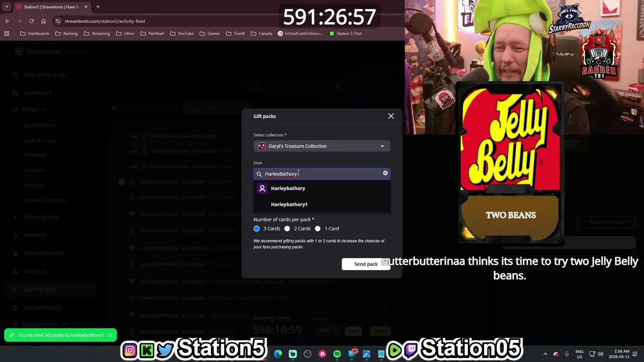
Task: Reload the Streamloots page
Action: tap(31, 21)
